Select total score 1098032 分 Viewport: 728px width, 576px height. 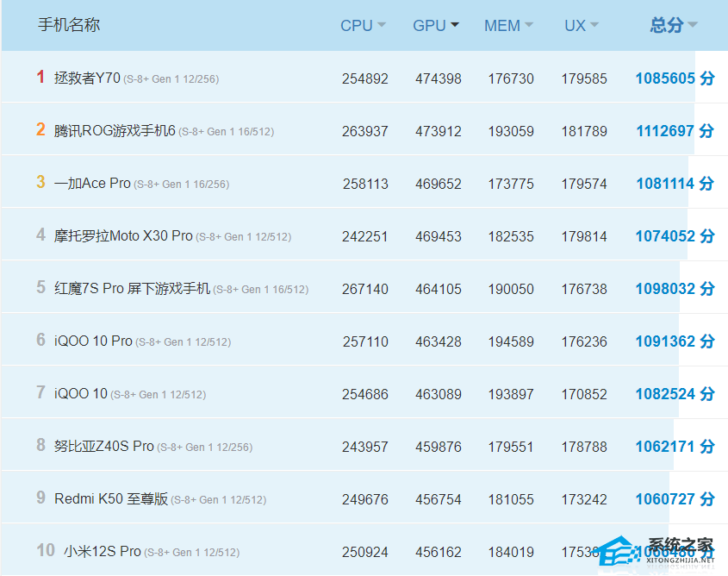coord(675,289)
